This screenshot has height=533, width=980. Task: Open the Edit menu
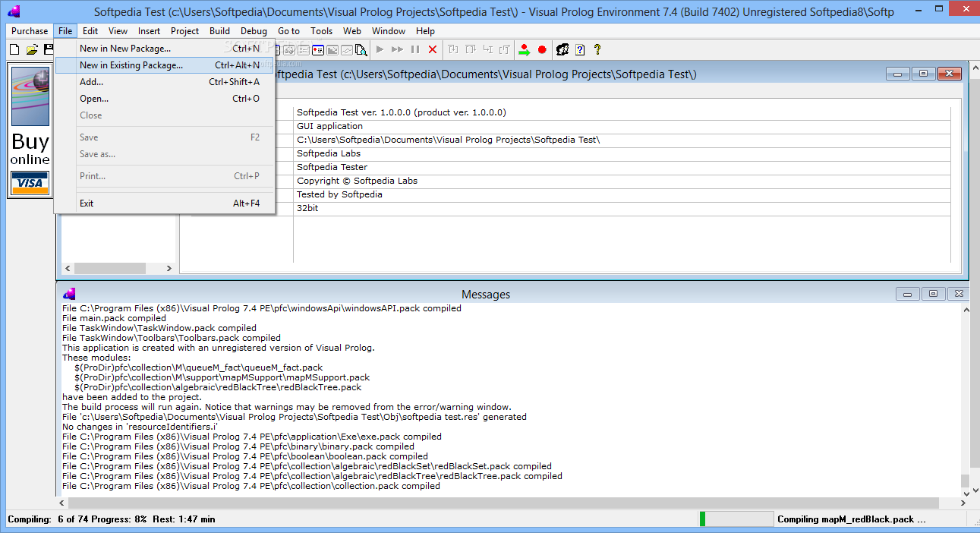coord(90,31)
